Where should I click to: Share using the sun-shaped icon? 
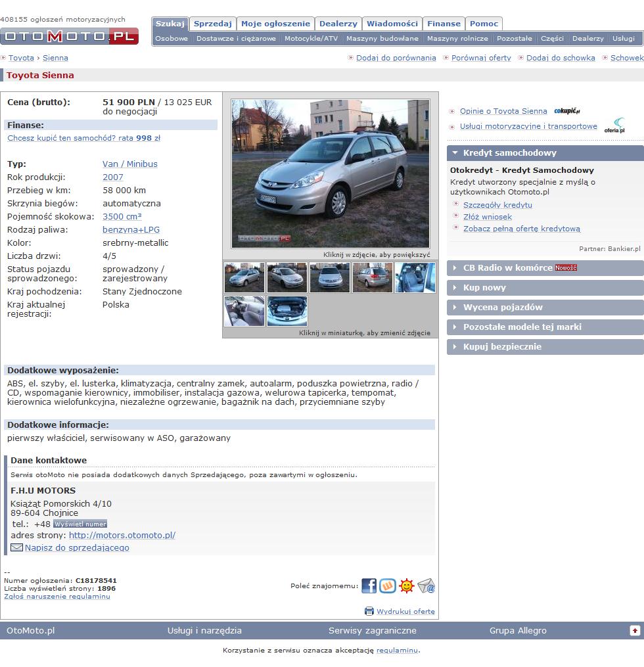click(x=407, y=586)
